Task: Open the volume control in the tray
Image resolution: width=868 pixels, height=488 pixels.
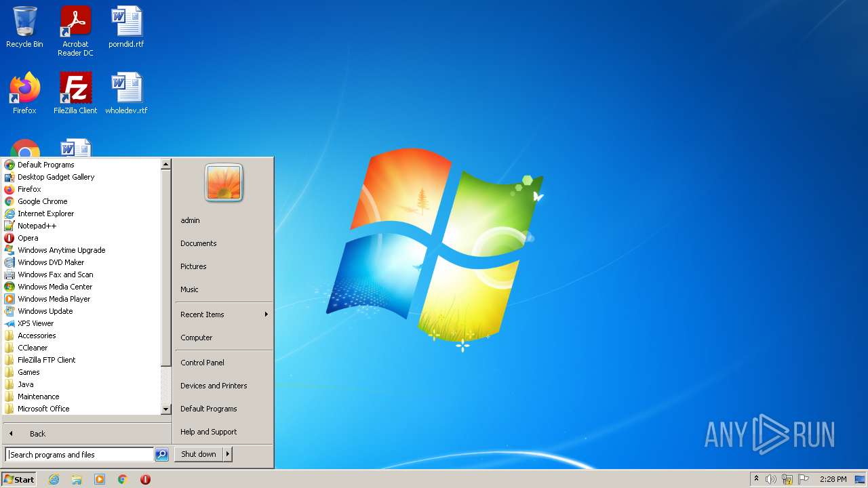Action: click(x=771, y=479)
